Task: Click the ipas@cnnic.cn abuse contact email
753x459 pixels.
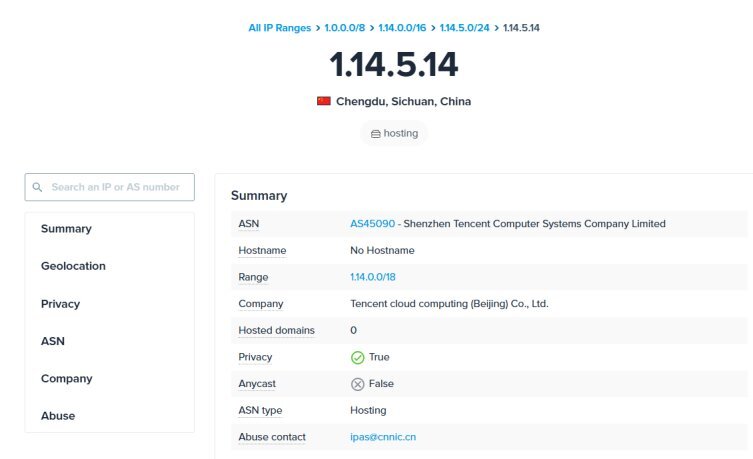Action: click(x=383, y=437)
